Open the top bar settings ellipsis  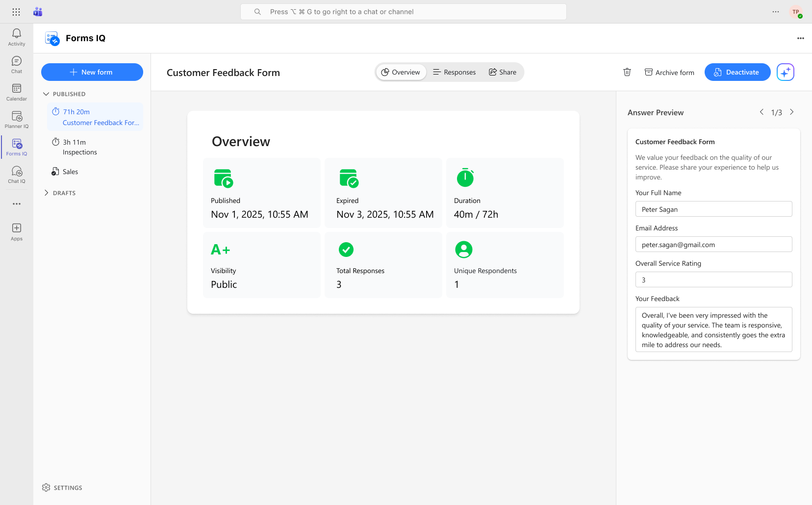coord(776,12)
